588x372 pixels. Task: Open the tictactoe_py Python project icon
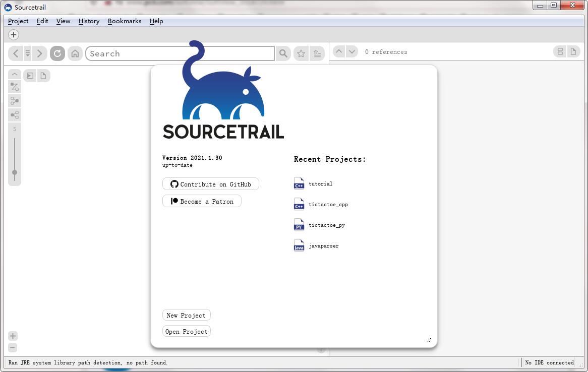(299, 224)
